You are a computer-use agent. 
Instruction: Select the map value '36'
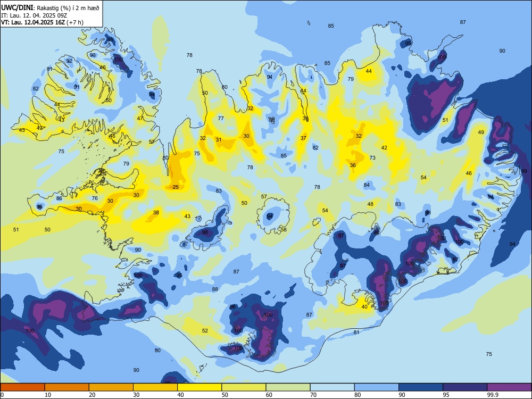coord(353,165)
